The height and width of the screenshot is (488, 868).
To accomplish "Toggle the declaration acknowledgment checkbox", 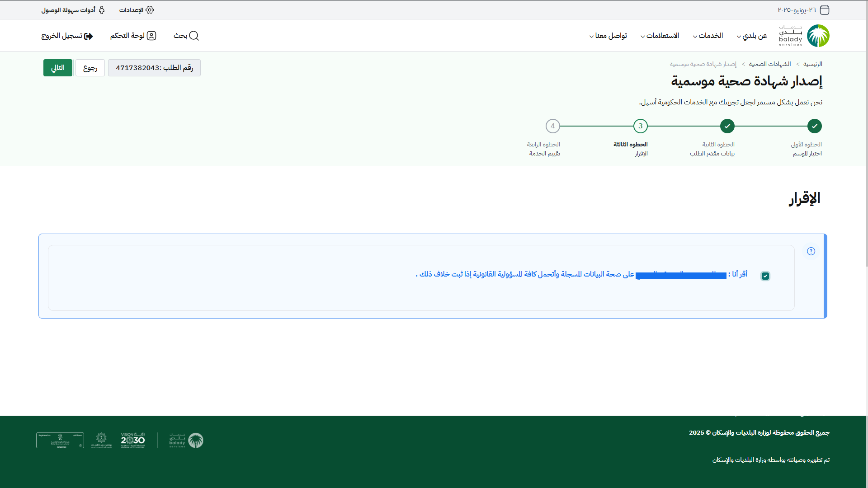I will click(765, 276).
